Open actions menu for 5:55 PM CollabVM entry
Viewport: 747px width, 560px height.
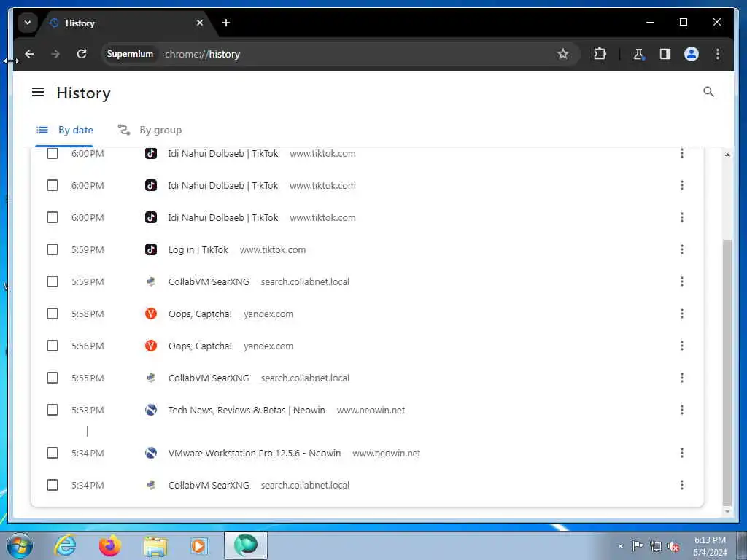682,378
